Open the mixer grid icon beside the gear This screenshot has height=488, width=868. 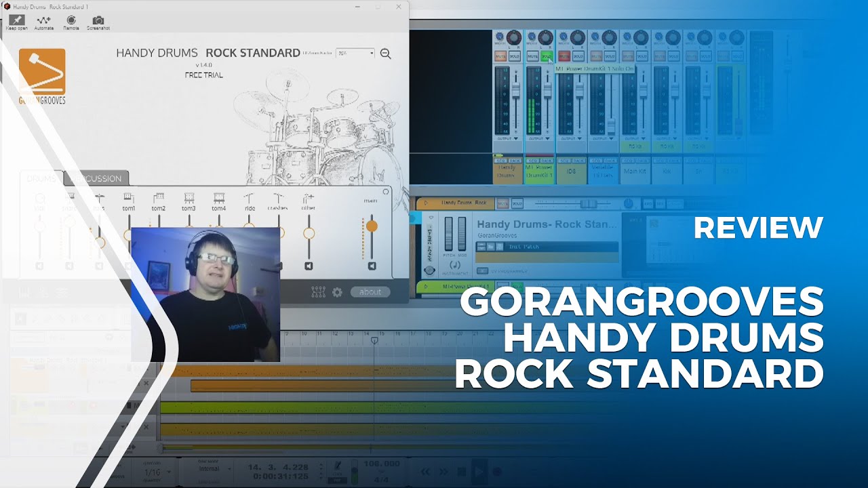(318, 292)
